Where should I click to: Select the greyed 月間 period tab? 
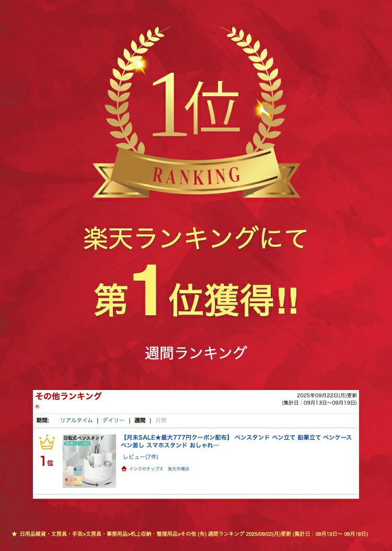pyautogui.click(x=161, y=420)
